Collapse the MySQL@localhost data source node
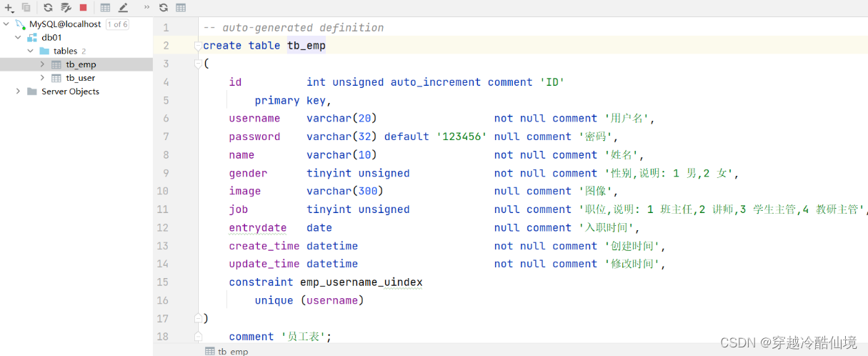The image size is (868, 356). (6, 24)
